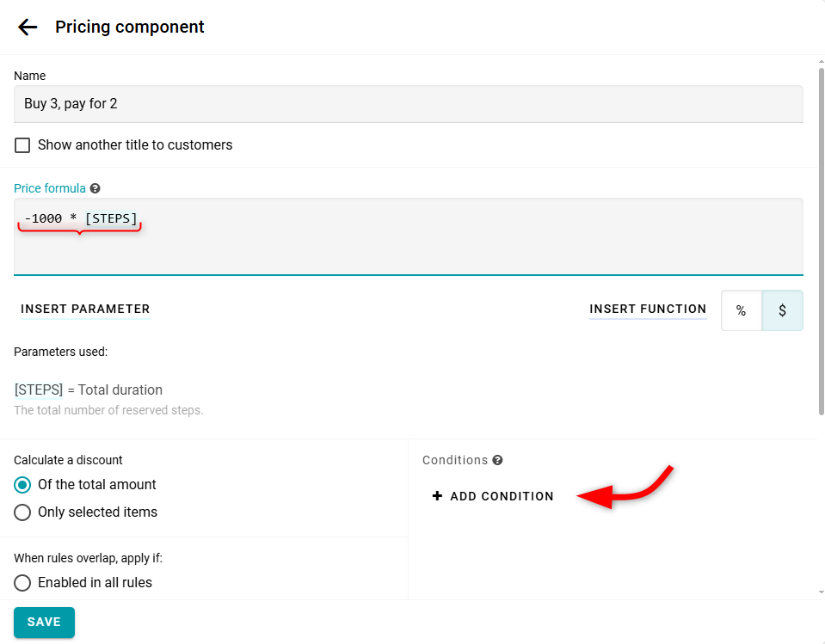825x644 pixels.
Task: Click plus icon next to Add Condition
Action: pyautogui.click(x=437, y=496)
